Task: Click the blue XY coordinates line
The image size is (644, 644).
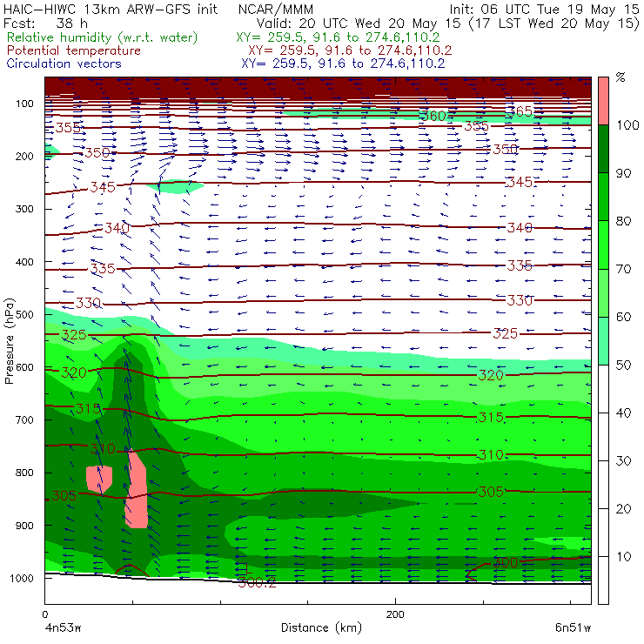Action: point(343,64)
